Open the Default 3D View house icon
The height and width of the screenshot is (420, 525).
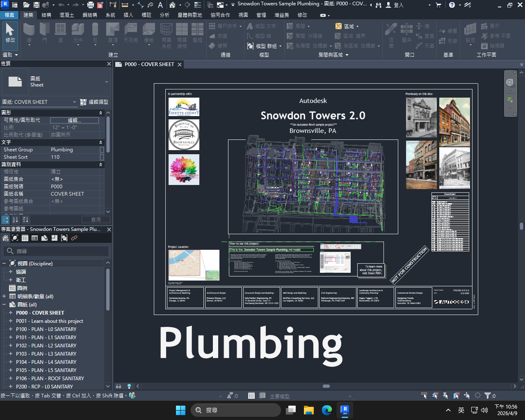[173, 5]
